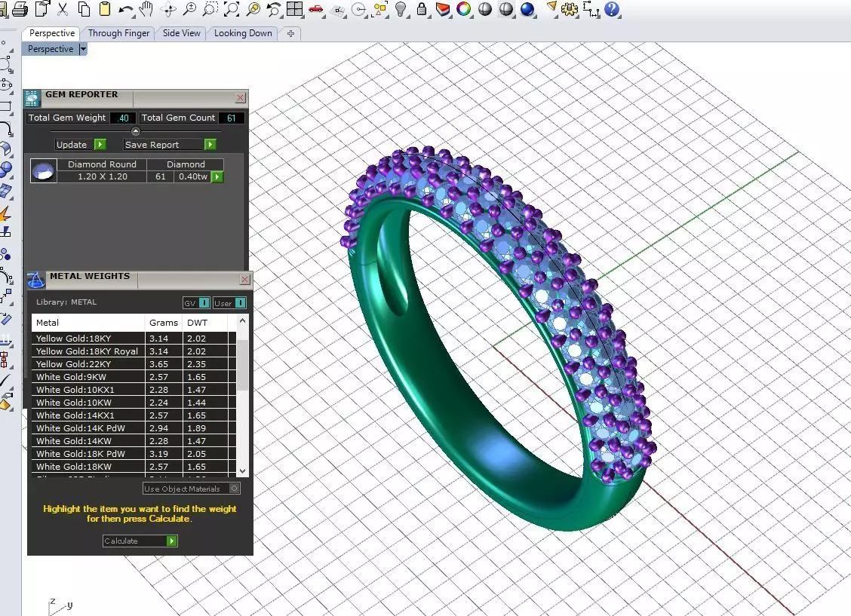Click the Gem Reporter panel icon
Screen dimensions: 851x616
point(32,98)
